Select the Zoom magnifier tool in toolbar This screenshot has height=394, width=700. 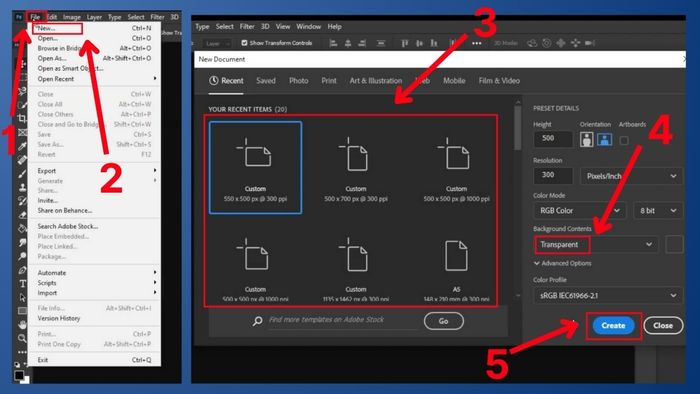[x=22, y=338]
